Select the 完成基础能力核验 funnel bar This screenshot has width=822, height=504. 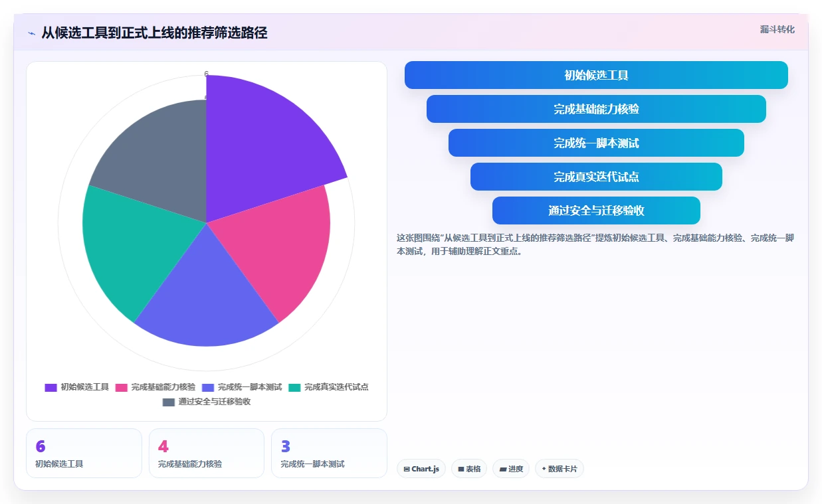[x=596, y=109]
